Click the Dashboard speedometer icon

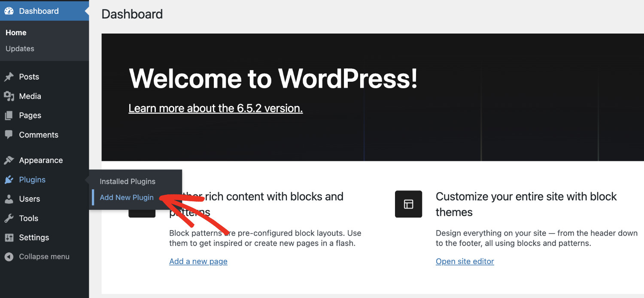pos(8,11)
